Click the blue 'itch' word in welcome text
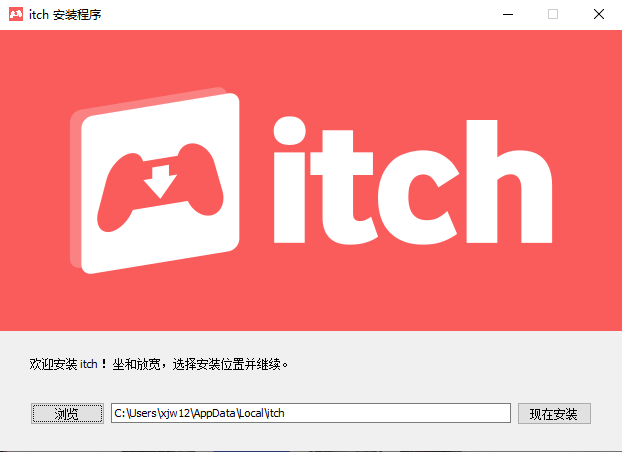Viewport: 622px width, 452px height. coord(88,365)
